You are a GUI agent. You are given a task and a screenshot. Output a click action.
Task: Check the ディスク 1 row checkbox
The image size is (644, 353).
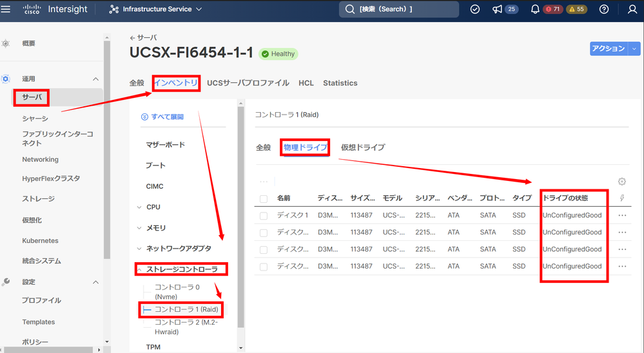(x=264, y=216)
